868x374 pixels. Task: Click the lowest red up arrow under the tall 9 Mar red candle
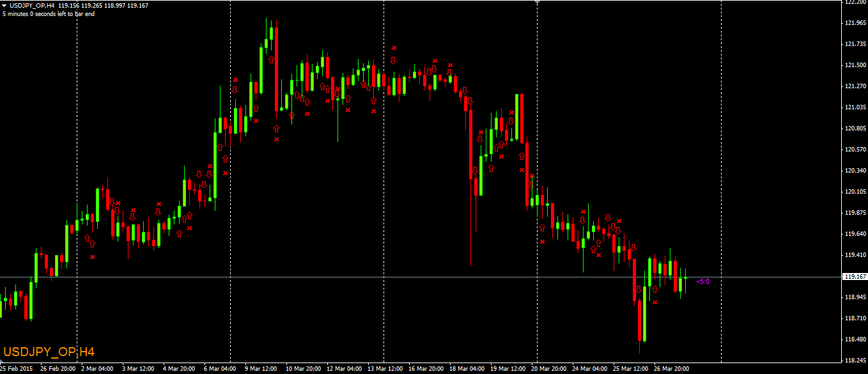click(277, 128)
